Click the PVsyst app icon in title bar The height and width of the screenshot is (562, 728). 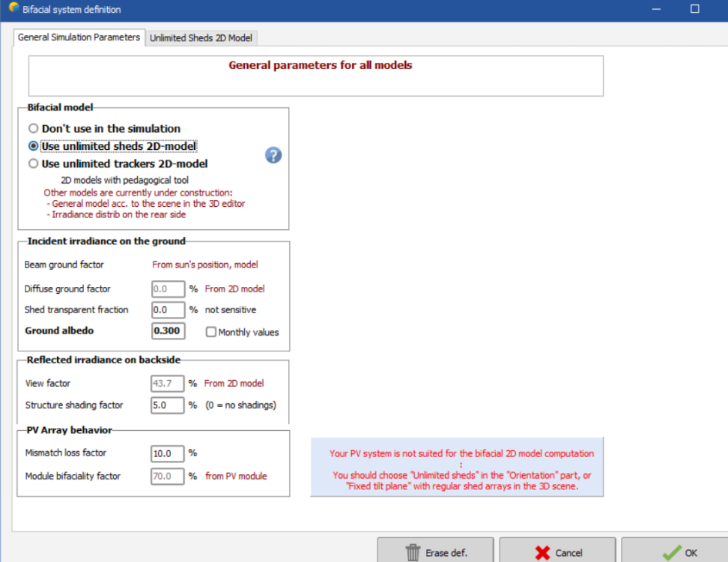[x=13, y=9]
